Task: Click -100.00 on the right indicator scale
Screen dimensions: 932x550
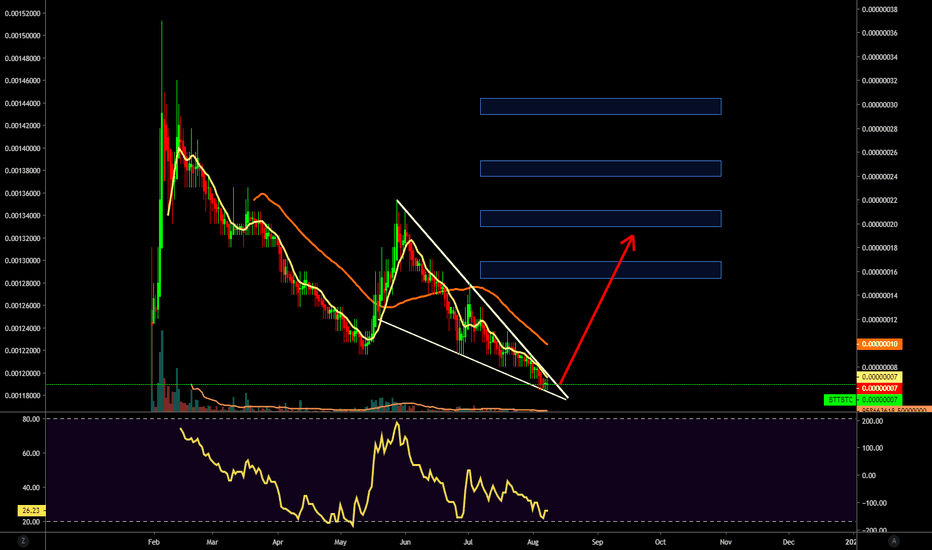Action: (874, 504)
